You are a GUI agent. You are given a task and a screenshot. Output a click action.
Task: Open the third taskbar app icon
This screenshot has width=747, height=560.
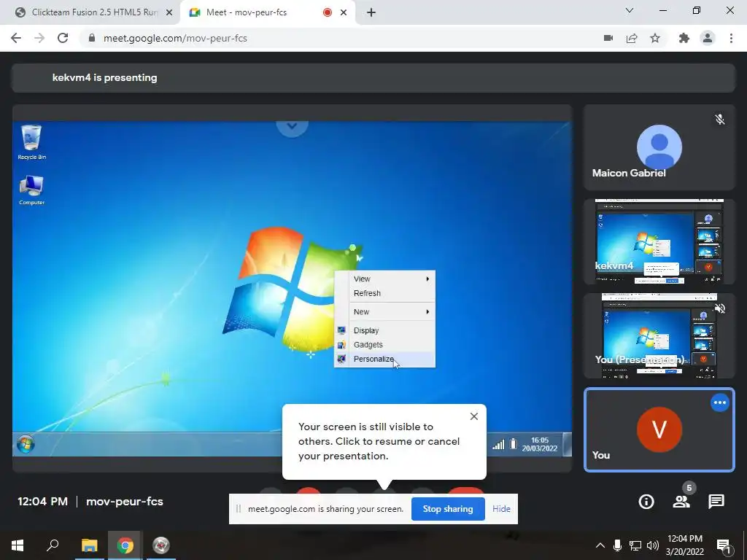click(161, 545)
